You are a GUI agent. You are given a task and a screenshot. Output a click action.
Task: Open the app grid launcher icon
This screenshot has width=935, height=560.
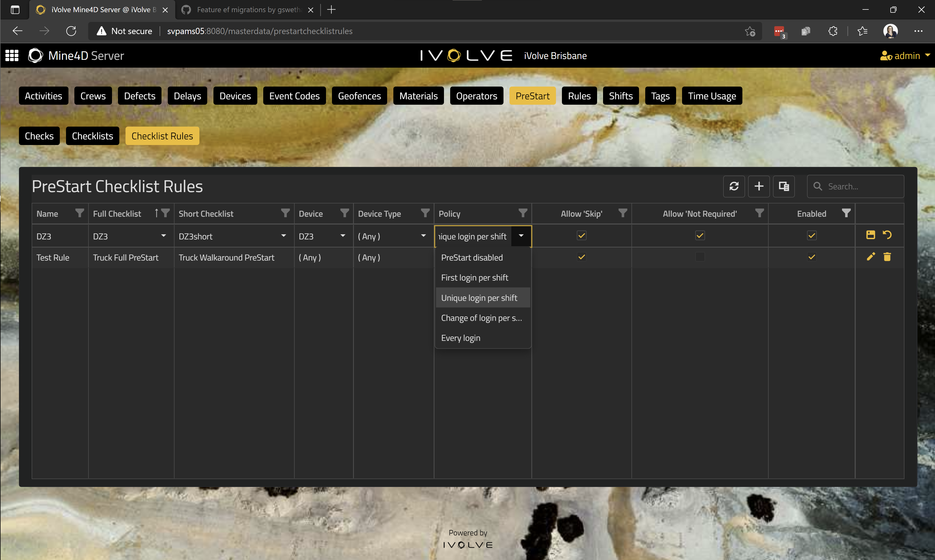click(x=12, y=55)
